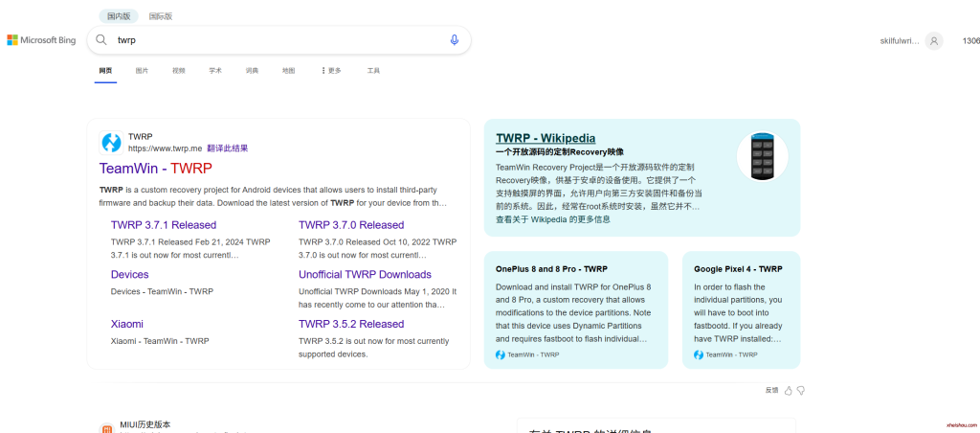This screenshot has height=433, width=980.
Task: Select the 图片 tab
Action: point(142,71)
